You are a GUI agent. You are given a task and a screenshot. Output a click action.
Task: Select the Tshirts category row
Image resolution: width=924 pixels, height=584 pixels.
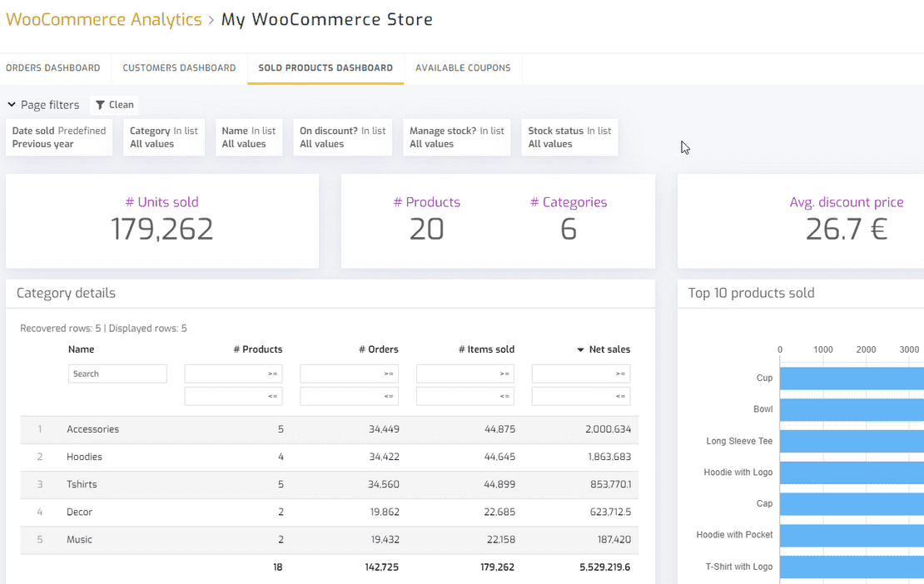330,484
